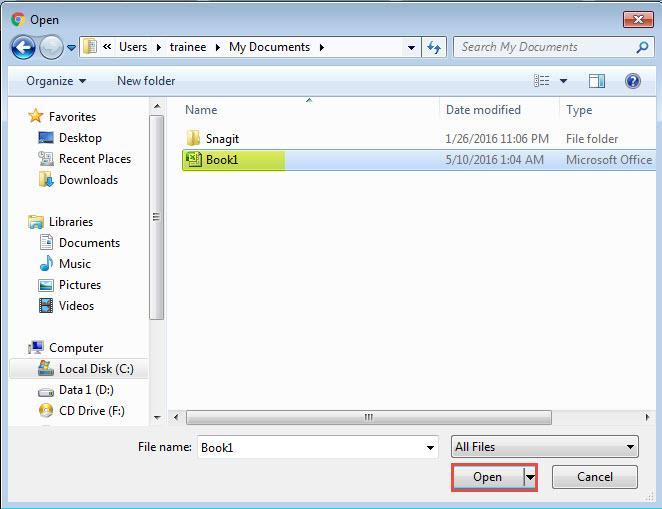
Task: Open the view options dropdown arrow
Action: point(563,81)
